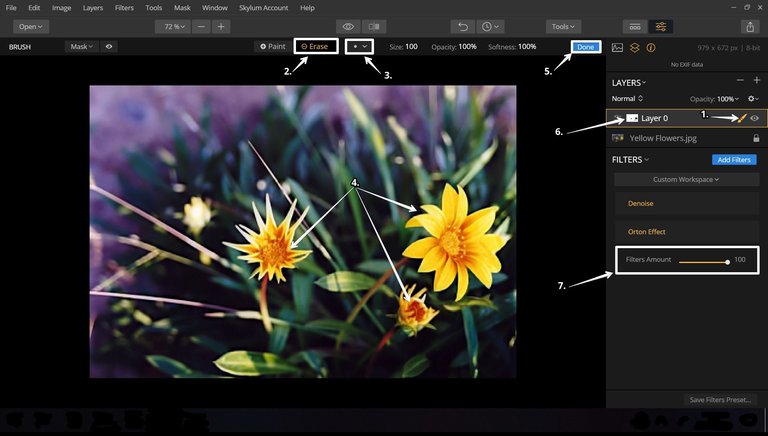Expand the Orton Effect filter
The height and width of the screenshot is (436, 768).
(x=686, y=232)
